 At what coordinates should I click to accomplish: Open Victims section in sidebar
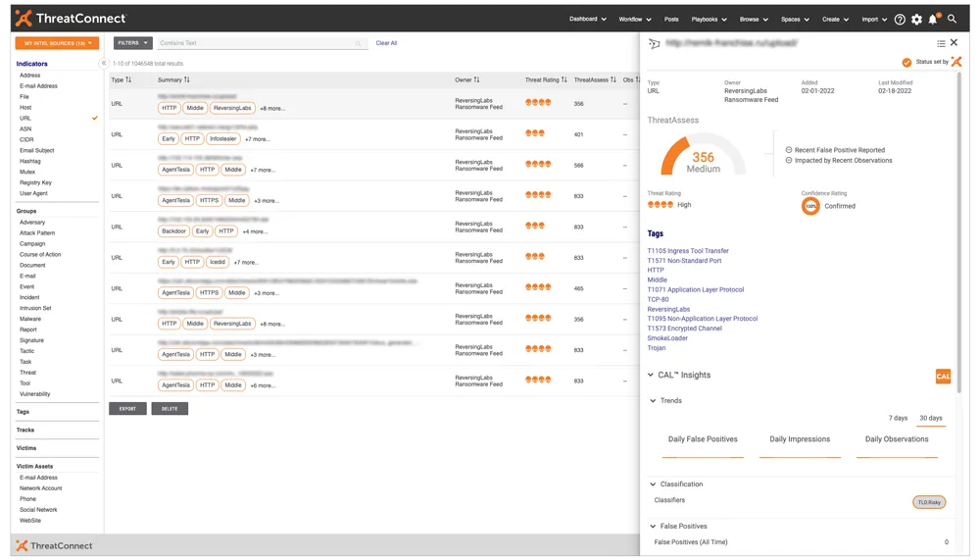pyautogui.click(x=26, y=448)
